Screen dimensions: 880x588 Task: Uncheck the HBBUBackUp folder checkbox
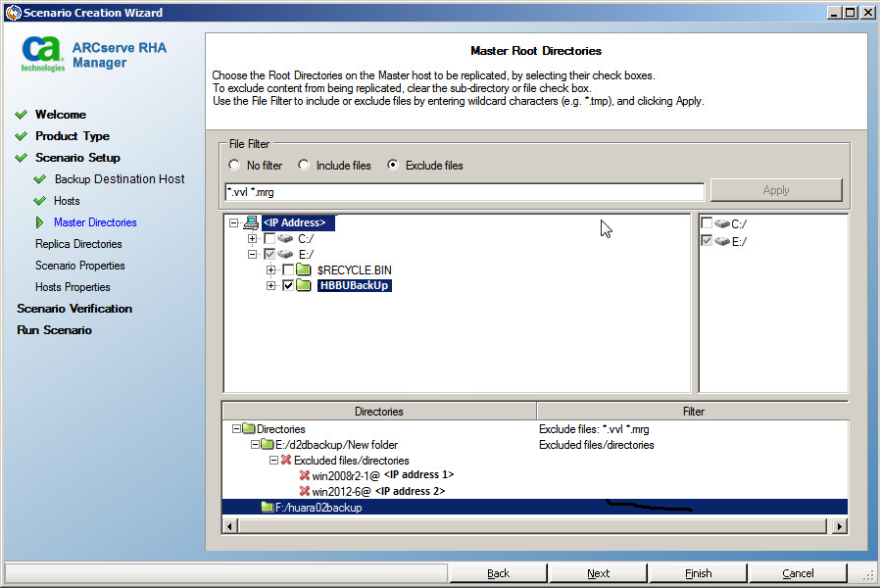(x=288, y=285)
